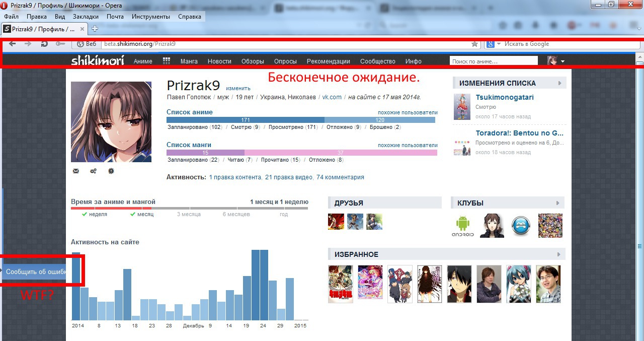Click the sun-shaped badge icon under avatar
The width and height of the screenshot is (644, 341).
click(111, 171)
